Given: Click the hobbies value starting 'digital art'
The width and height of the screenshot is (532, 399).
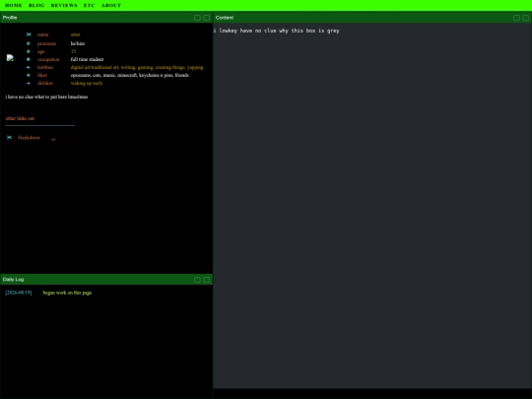Looking at the screenshot, I should [x=137, y=67].
